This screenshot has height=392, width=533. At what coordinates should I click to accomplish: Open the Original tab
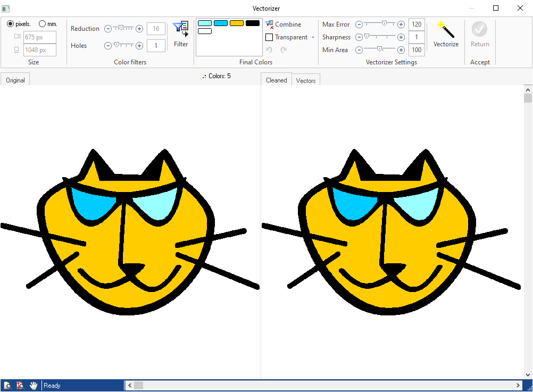pyautogui.click(x=15, y=80)
